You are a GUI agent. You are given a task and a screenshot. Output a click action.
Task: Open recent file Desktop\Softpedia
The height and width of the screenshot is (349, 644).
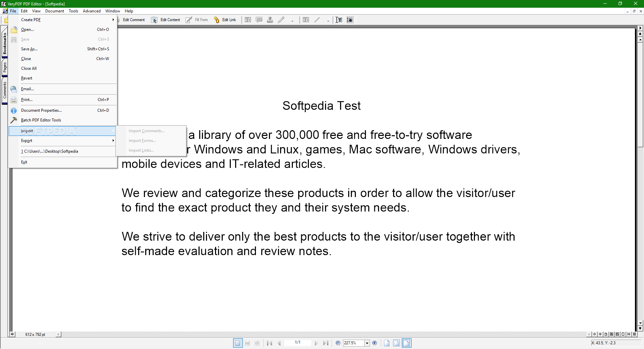63,151
